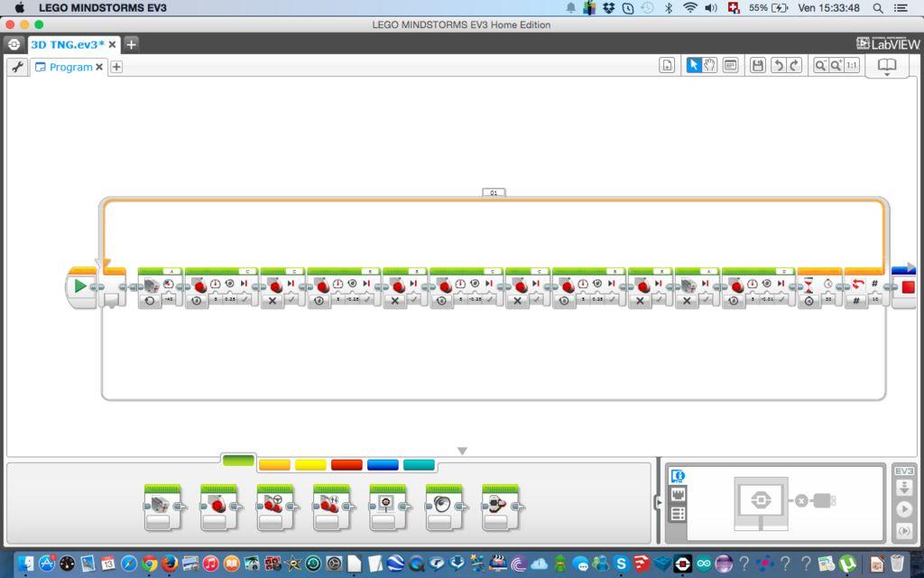The height and width of the screenshot is (578, 924).
Task: Add a new program with plus button
Action: (x=116, y=67)
